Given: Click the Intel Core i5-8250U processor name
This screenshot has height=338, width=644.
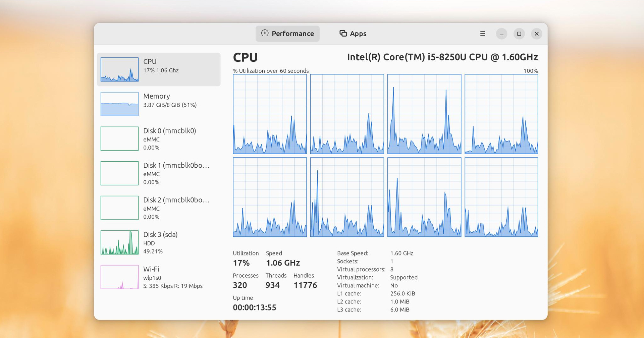Looking at the screenshot, I should [442, 57].
